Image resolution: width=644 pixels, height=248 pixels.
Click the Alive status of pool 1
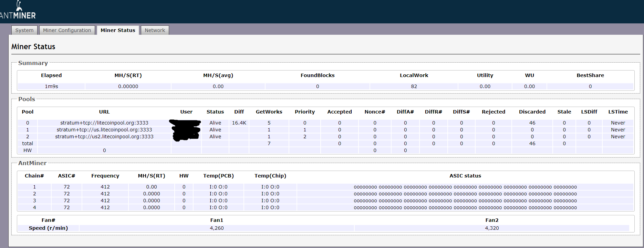click(215, 130)
